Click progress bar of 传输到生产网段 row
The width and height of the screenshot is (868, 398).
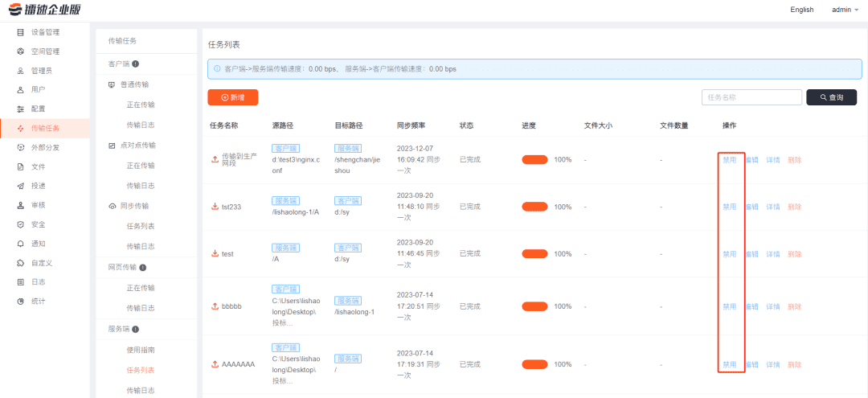tap(534, 159)
